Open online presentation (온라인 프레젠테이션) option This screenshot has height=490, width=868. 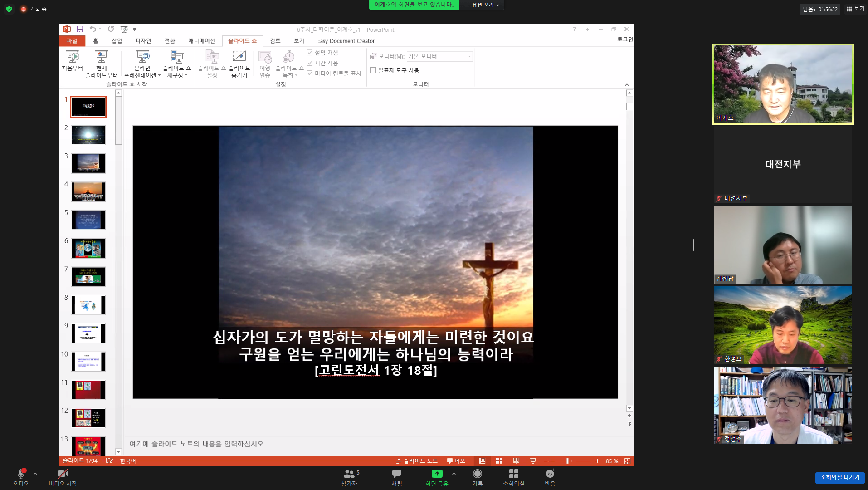pos(142,64)
